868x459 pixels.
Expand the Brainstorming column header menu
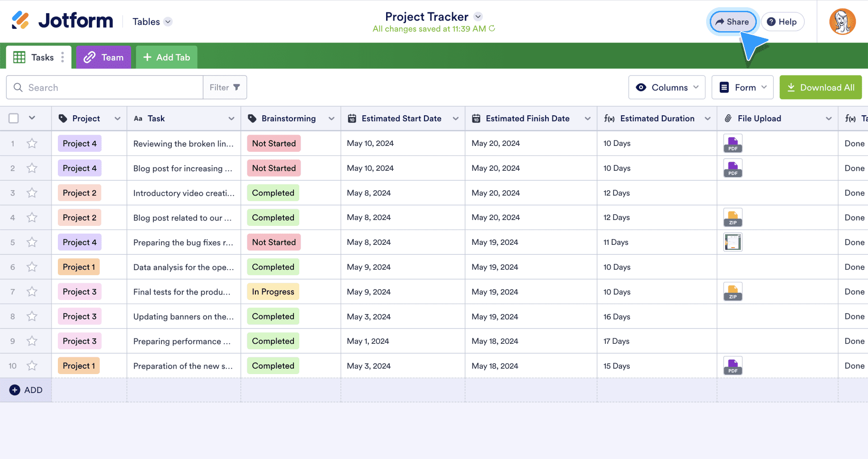(x=331, y=118)
